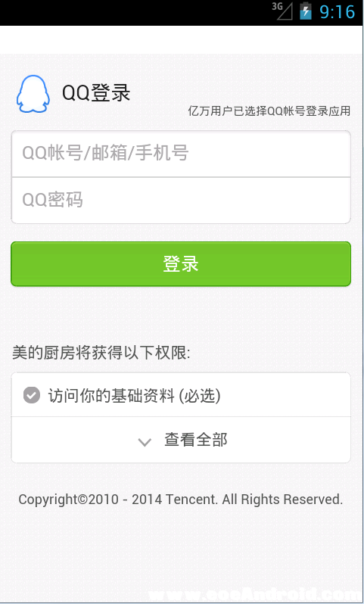Tap the 美的厨房将获得以下权限 label
Image resolution: width=364 pixels, height=604 pixels.
point(101,353)
